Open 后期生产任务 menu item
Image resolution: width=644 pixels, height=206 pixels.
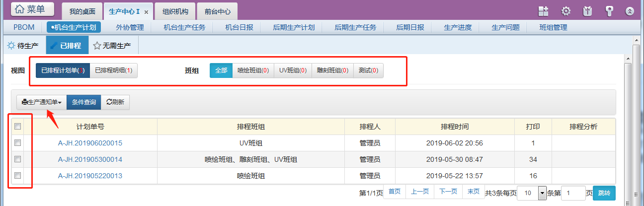pyautogui.click(x=355, y=27)
